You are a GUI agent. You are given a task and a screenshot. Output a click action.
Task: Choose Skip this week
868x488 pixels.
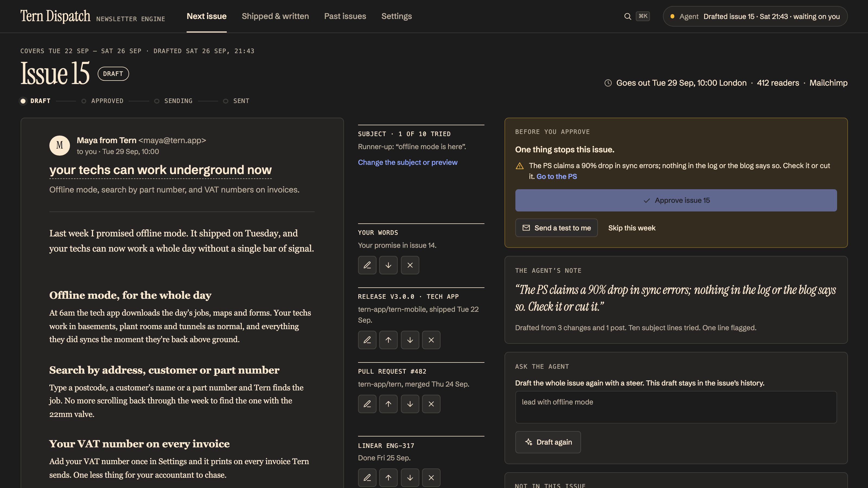[631, 228]
